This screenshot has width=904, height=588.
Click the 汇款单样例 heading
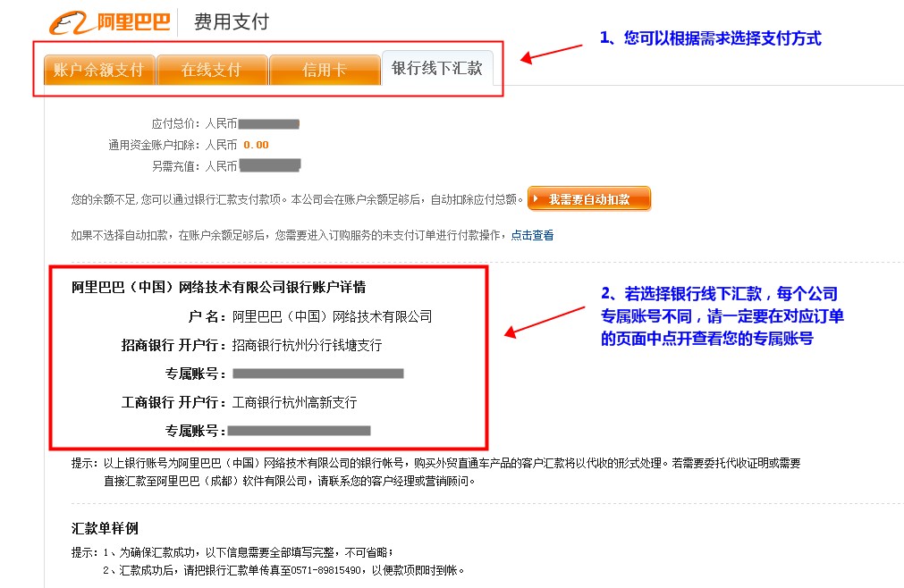coord(105,528)
